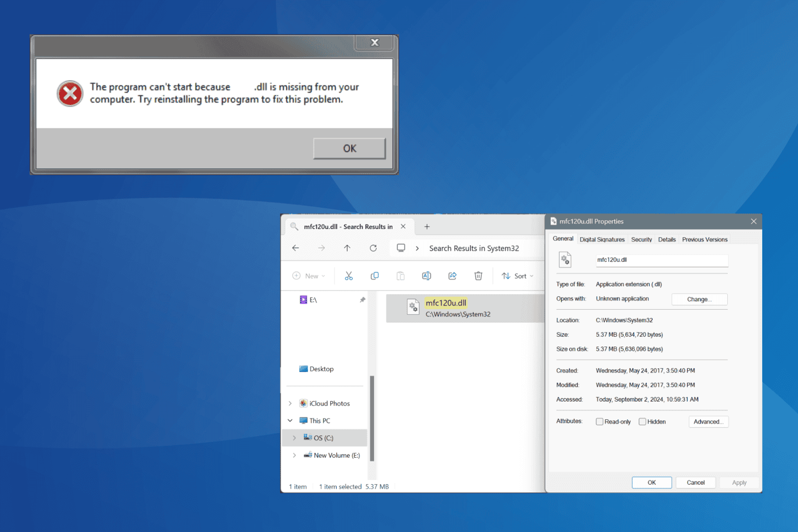Click the Accessed date value in Properties
Viewport: 798px width, 532px height.
[647, 400]
